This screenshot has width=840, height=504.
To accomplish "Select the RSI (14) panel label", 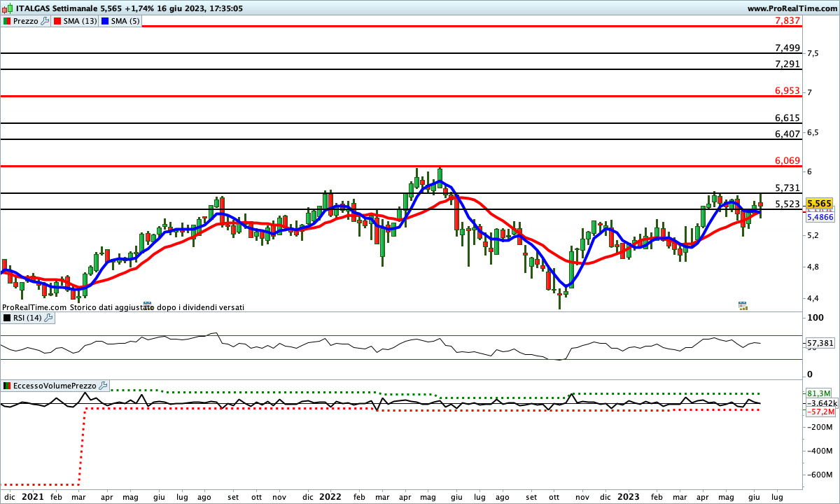I will click(28, 318).
